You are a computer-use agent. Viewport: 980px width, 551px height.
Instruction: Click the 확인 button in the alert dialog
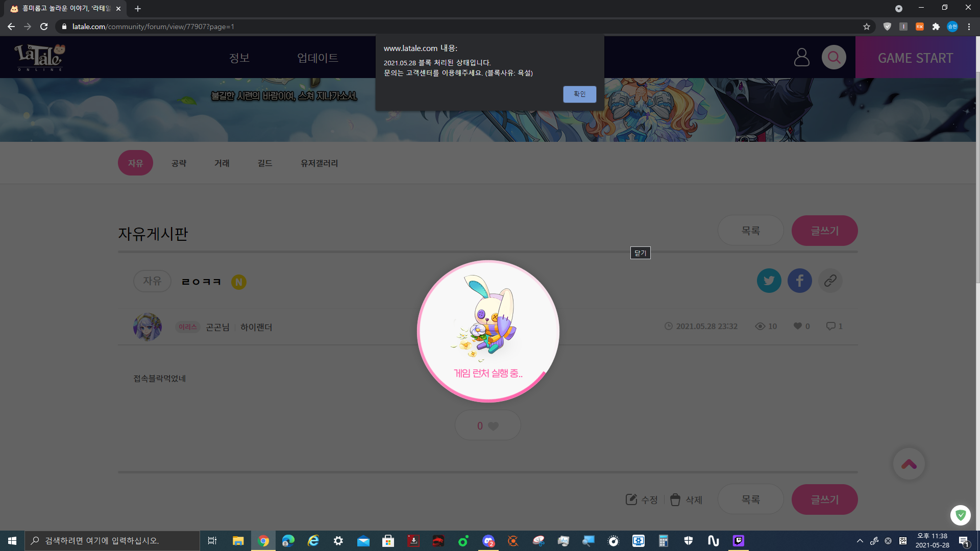pyautogui.click(x=579, y=94)
